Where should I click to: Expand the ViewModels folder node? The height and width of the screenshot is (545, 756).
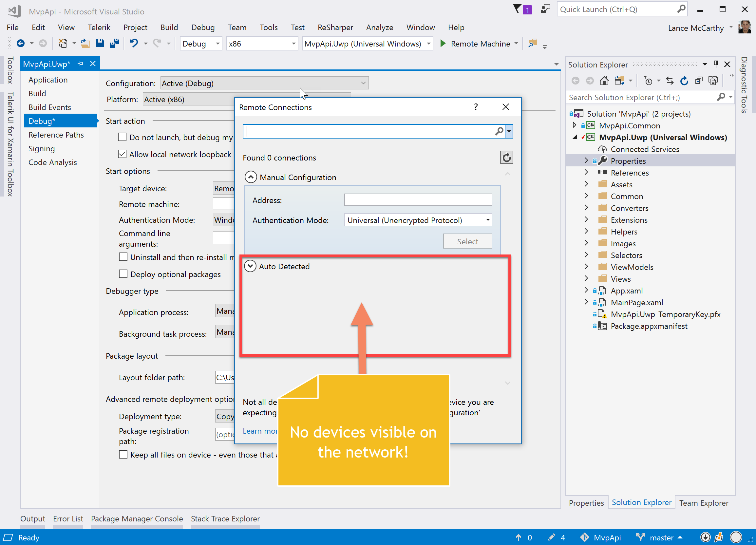(x=586, y=267)
